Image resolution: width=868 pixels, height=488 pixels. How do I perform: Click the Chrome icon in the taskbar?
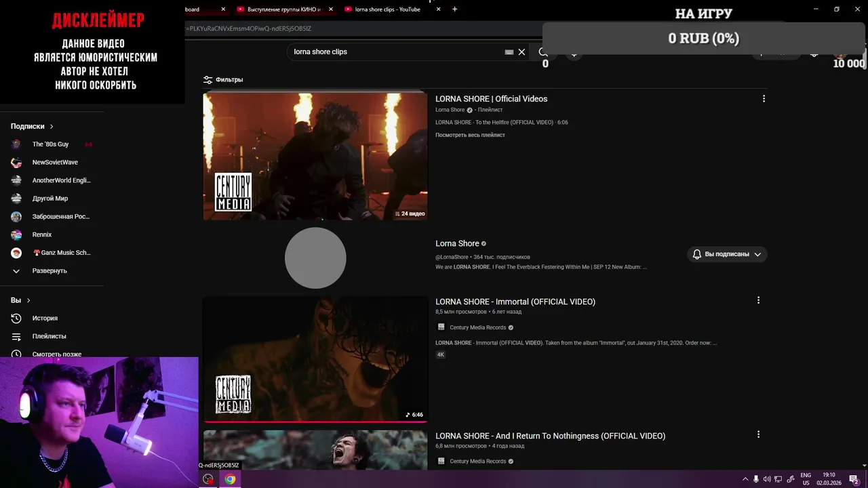(x=230, y=479)
